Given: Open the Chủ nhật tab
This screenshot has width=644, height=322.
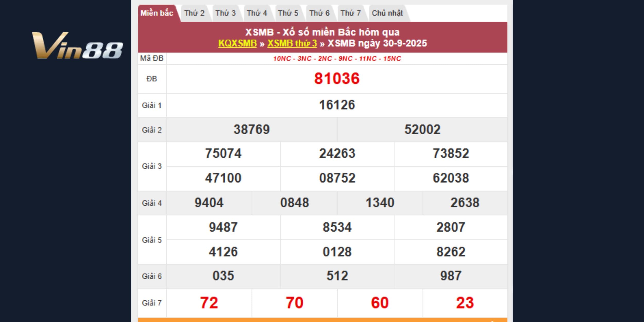Looking at the screenshot, I should click(x=387, y=13).
